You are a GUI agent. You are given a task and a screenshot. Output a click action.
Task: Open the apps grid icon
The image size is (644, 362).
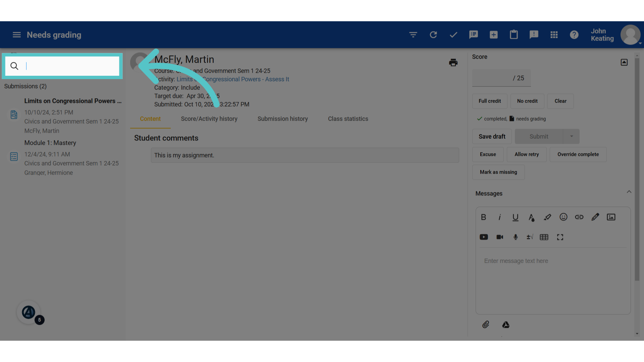554,35
